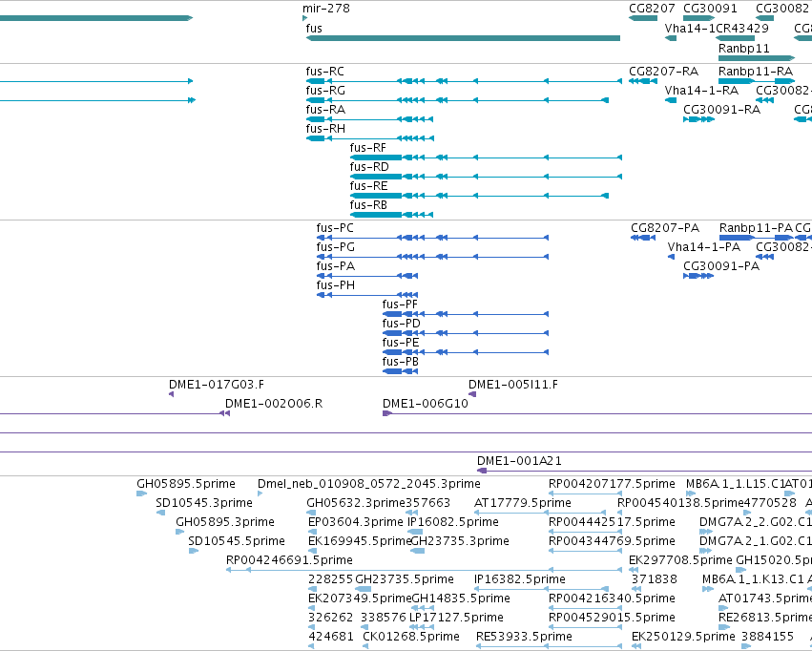Click the Vha14-1-PA protein label
This screenshot has height=651, width=812.
(x=704, y=247)
